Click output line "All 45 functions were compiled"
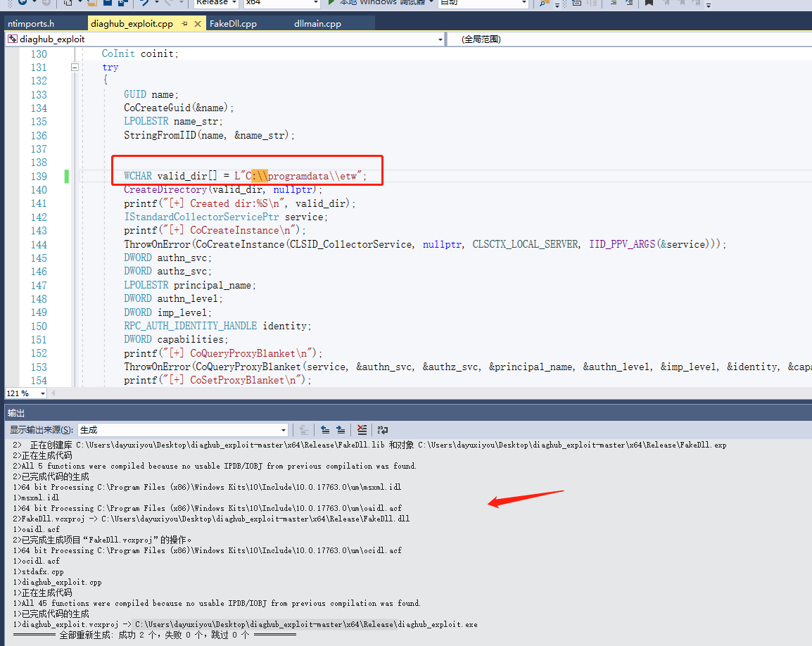This screenshot has height=646, width=812. (217, 604)
